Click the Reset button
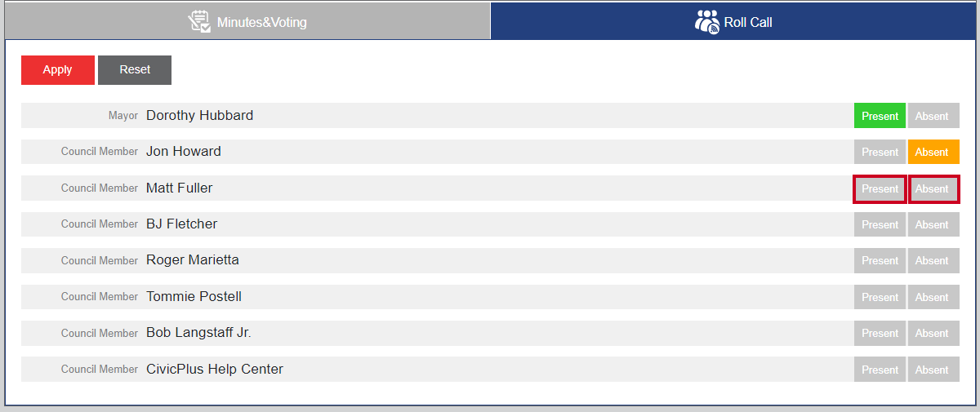Image resolution: width=980 pixels, height=412 pixels. tap(135, 70)
